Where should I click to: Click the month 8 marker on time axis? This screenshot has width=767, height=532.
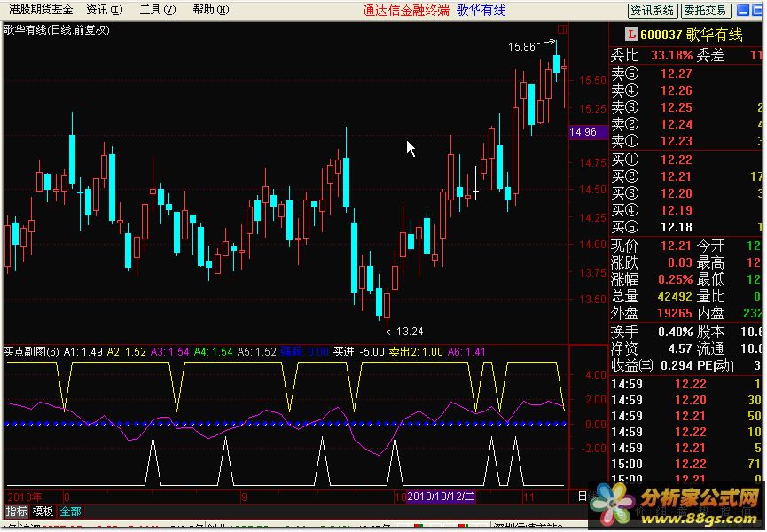[67, 497]
